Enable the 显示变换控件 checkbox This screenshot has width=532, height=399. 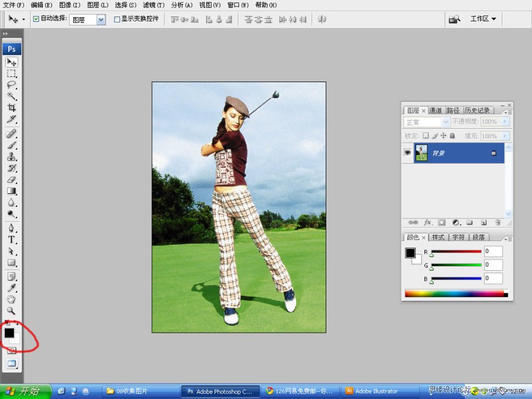coord(117,19)
